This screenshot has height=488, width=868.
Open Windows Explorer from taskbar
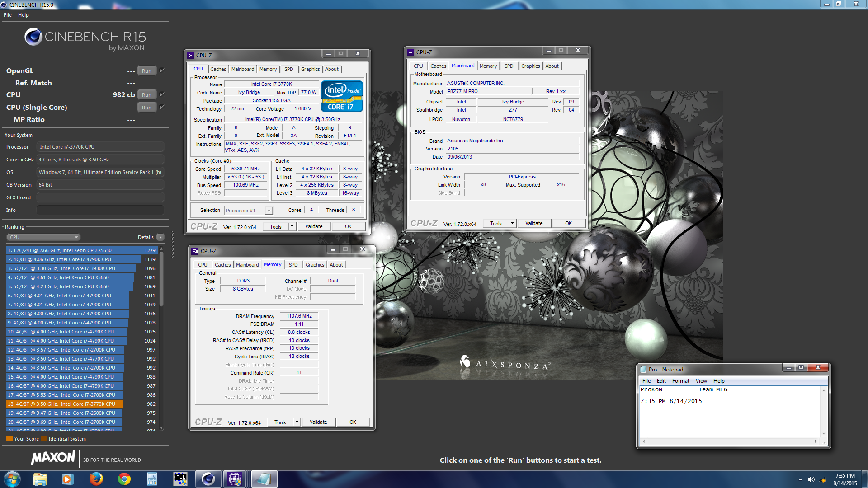[40, 479]
